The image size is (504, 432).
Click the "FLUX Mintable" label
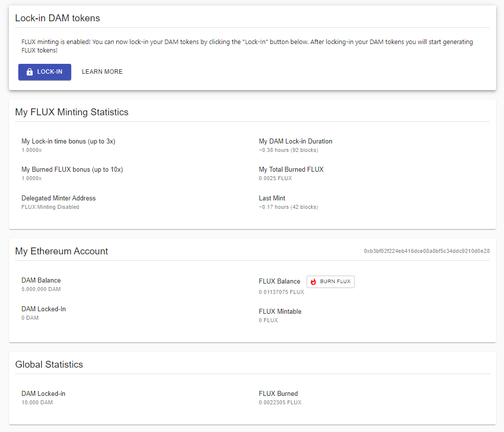pyautogui.click(x=280, y=312)
